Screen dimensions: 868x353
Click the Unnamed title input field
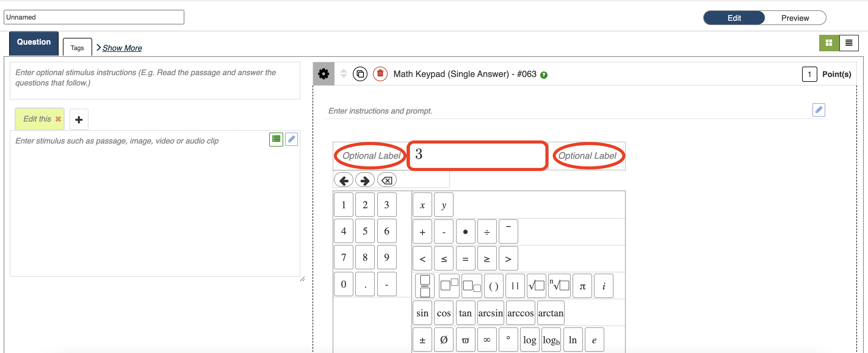94,17
